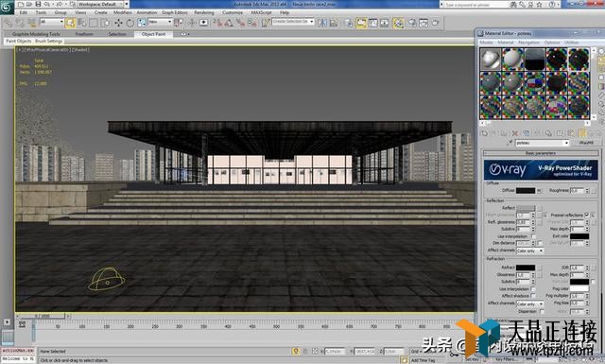Select the Move (Select and Move) tool
This screenshot has width=605, height=364.
pos(118,23)
